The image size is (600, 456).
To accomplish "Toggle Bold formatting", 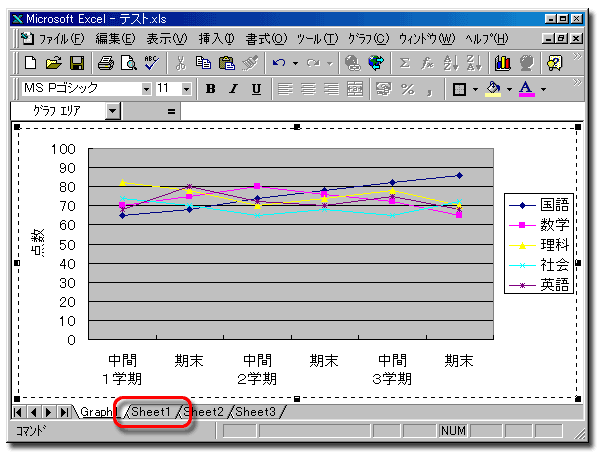I will 210,89.
